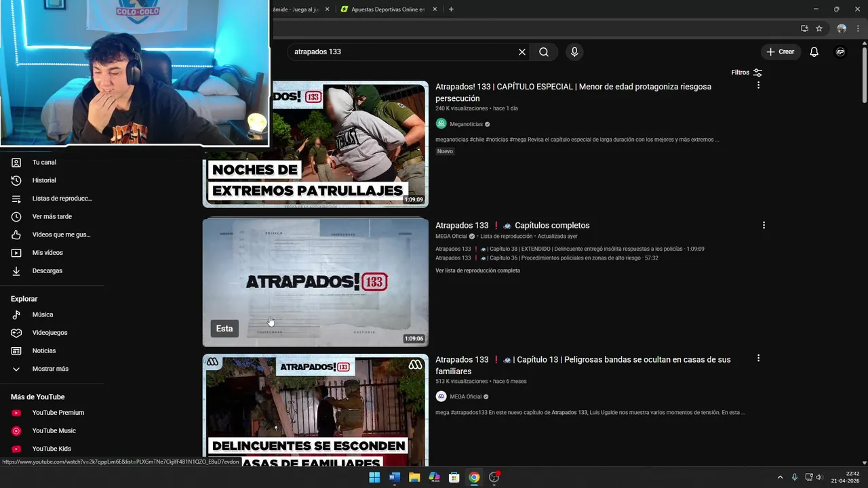The image size is (868, 488).
Task: Click Ver lista de reproducción completa
Action: tap(477, 270)
